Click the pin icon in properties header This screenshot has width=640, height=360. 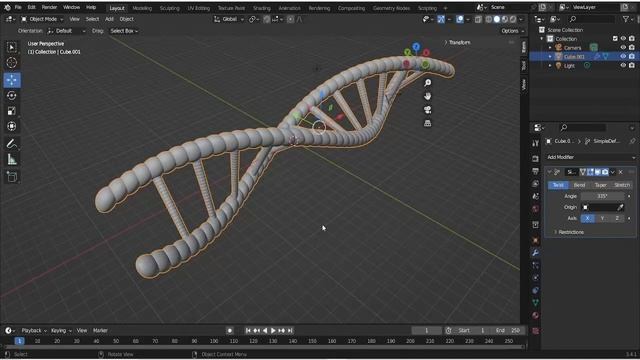[x=632, y=141]
